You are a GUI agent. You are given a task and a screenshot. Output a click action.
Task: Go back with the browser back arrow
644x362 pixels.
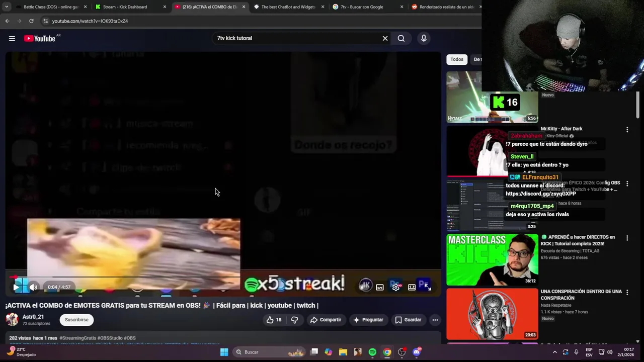(x=7, y=21)
